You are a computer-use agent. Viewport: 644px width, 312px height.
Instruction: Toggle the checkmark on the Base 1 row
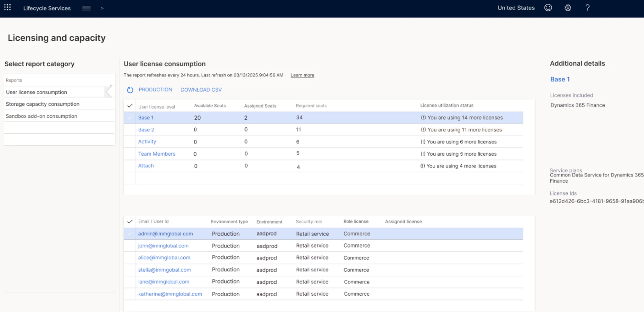pyautogui.click(x=130, y=118)
